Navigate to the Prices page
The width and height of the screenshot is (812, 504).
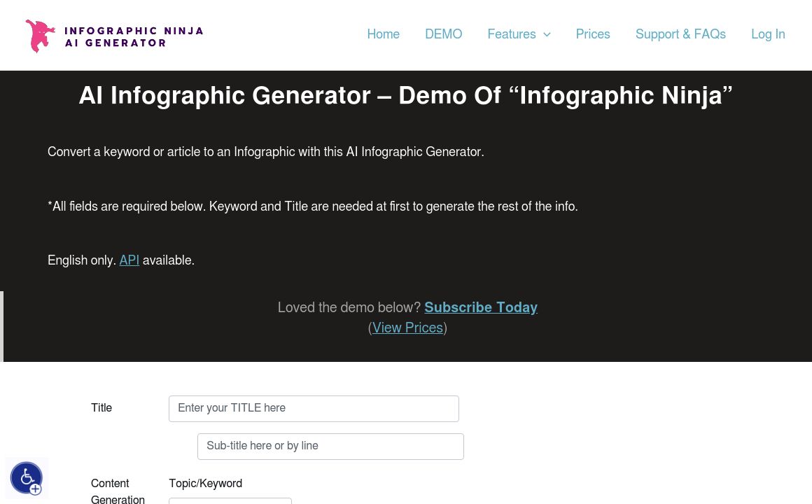(593, 35)
